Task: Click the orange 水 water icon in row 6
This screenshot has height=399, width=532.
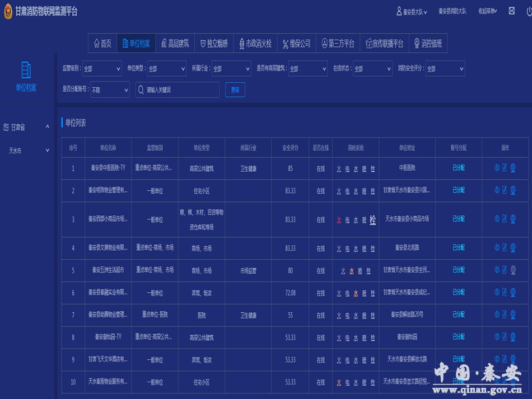Action: [x=356, y=293]
